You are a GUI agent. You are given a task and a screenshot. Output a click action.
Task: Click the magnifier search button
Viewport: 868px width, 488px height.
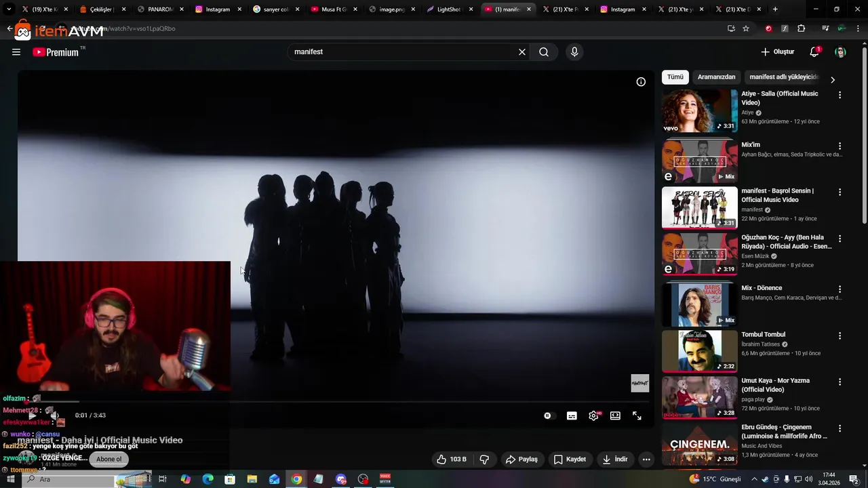tap(544, 52)
